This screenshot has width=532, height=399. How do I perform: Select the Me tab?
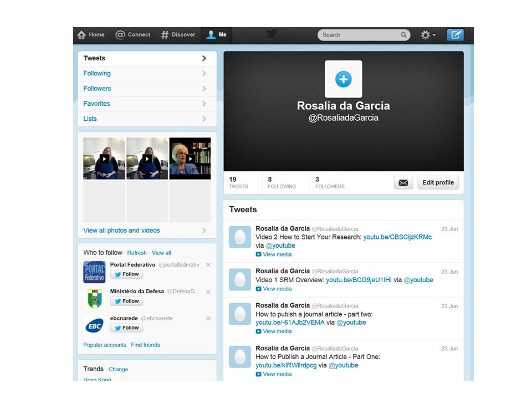click(217, 34)
